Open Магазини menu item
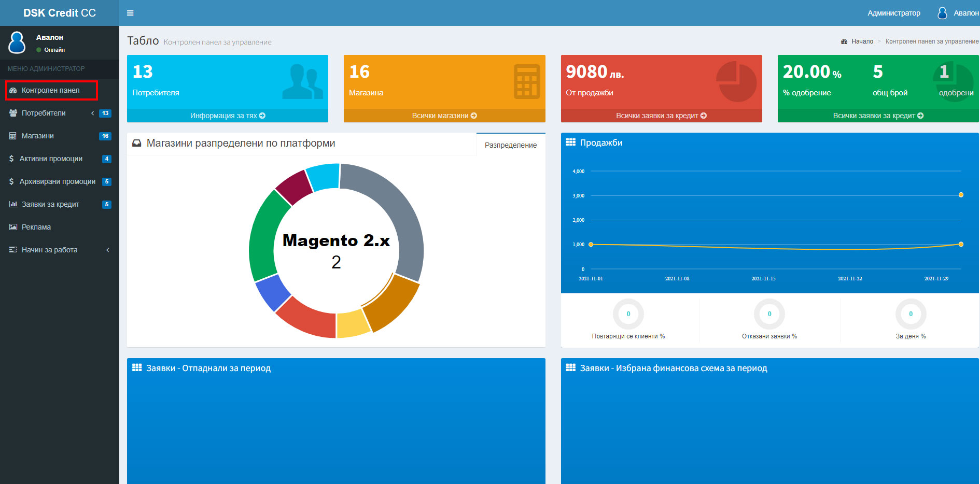Viewport: 980px width, 484px height. 60,136
